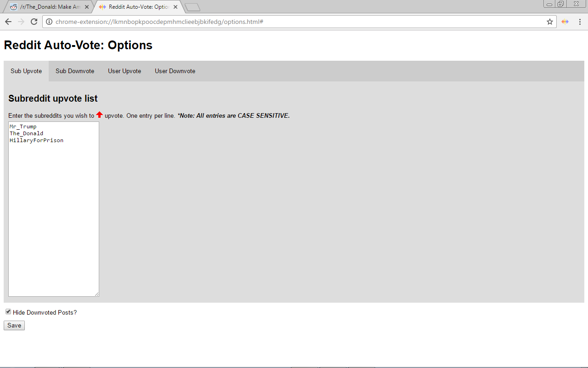This screenshot has width=588, height=368.
Task: View site information icon in address bar
Action: [49, 22]
